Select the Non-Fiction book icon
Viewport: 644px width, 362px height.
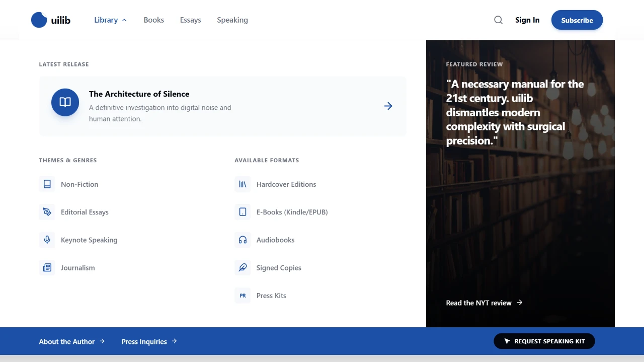[47, 184]
